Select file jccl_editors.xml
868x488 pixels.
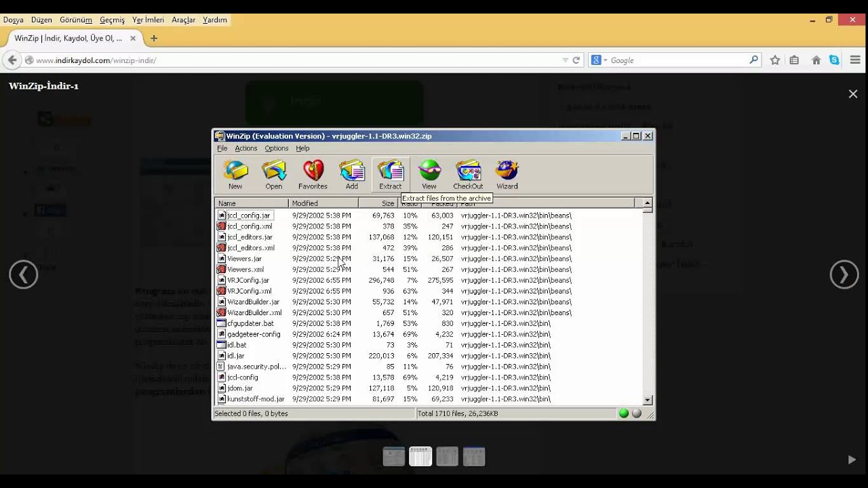(245, 248)
